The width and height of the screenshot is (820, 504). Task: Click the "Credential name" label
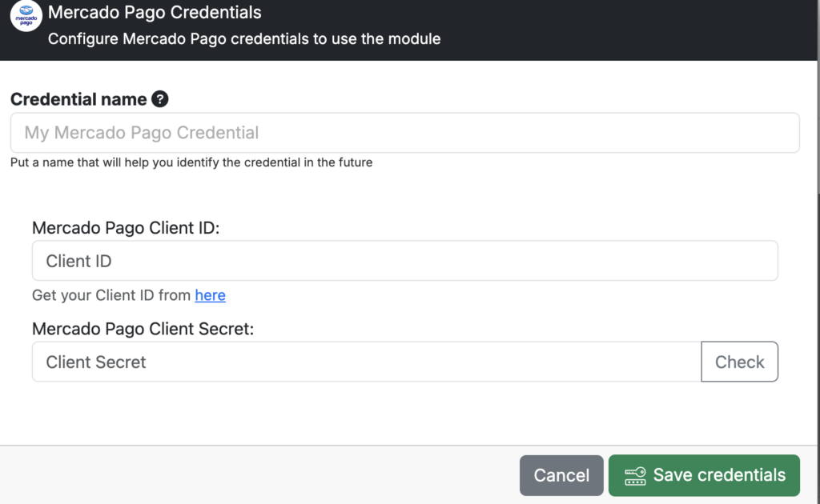78,99
